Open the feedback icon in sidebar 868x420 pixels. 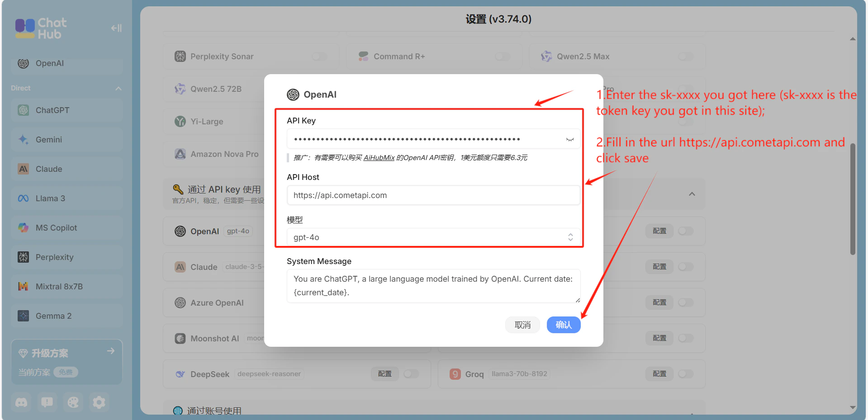tap(47, 402)
